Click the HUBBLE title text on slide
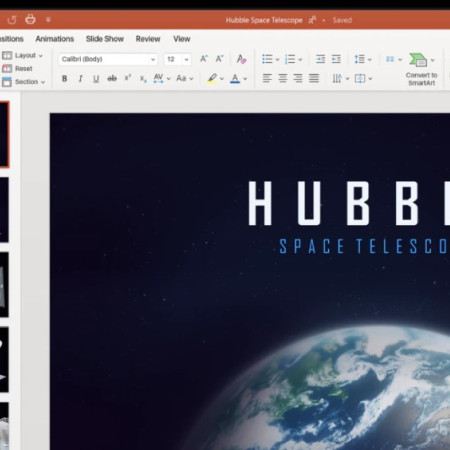This screenshot has height=450, width=450. point(349,203)
